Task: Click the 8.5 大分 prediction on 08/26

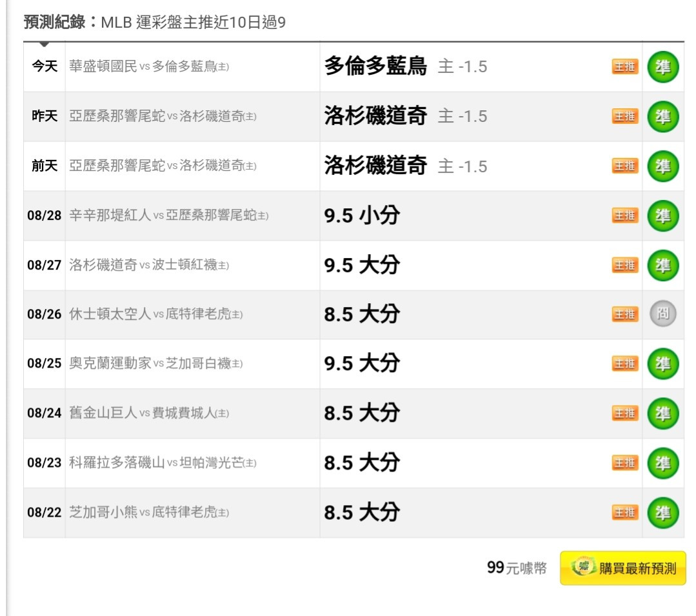Action: pyautogui.click(x=362, y=314)
